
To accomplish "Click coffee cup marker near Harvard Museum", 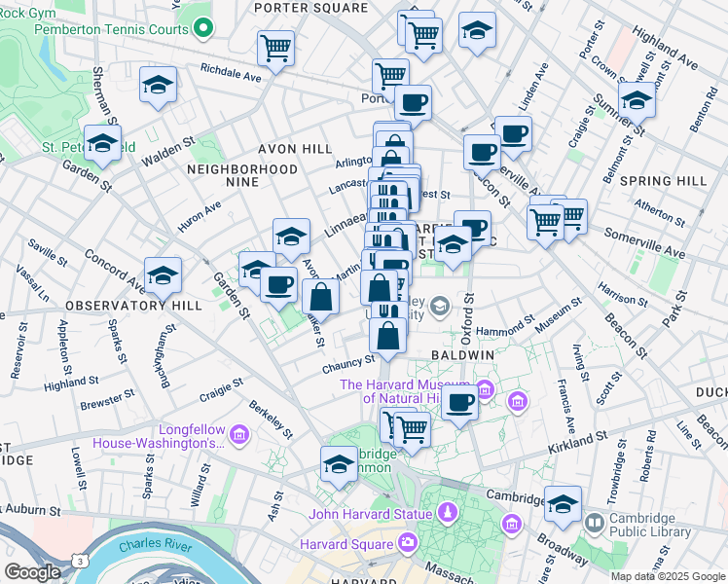I will pos(460,401).
